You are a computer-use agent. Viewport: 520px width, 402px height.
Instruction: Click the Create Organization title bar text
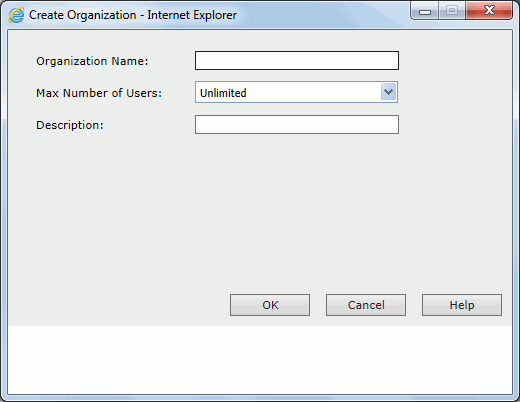pos(83,15)
